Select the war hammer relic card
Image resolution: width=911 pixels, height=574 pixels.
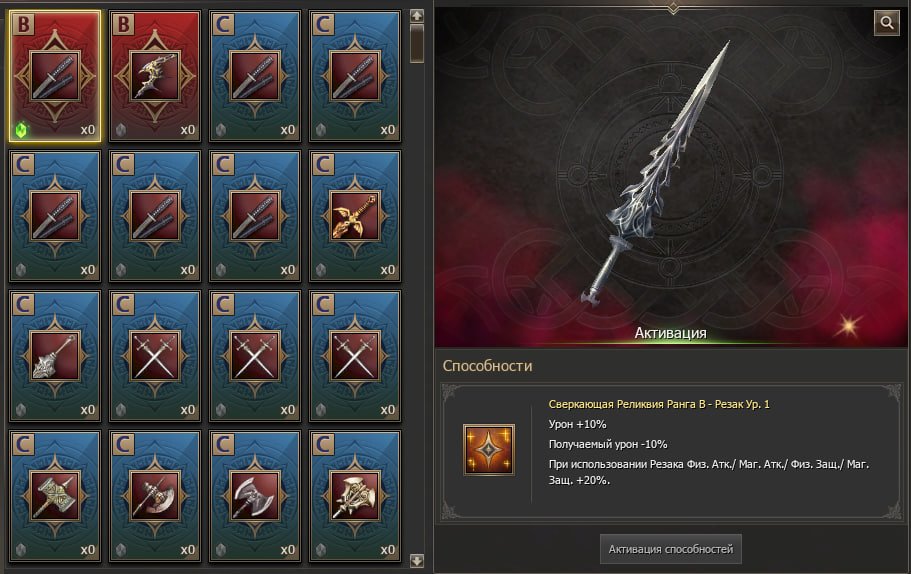point(55,496)
